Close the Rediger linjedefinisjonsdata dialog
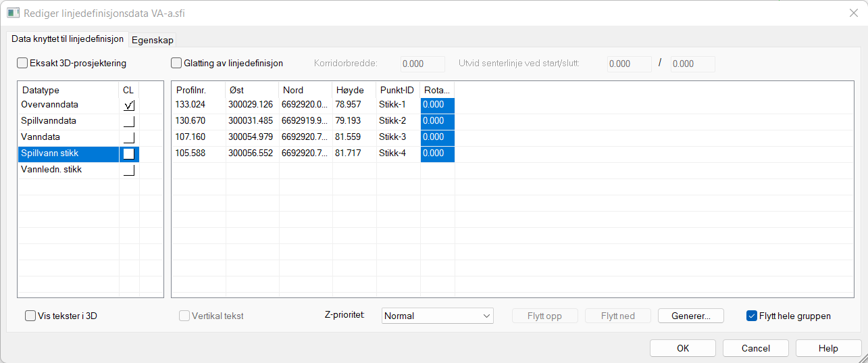This screenshot has height=363, width=868. 854,12
